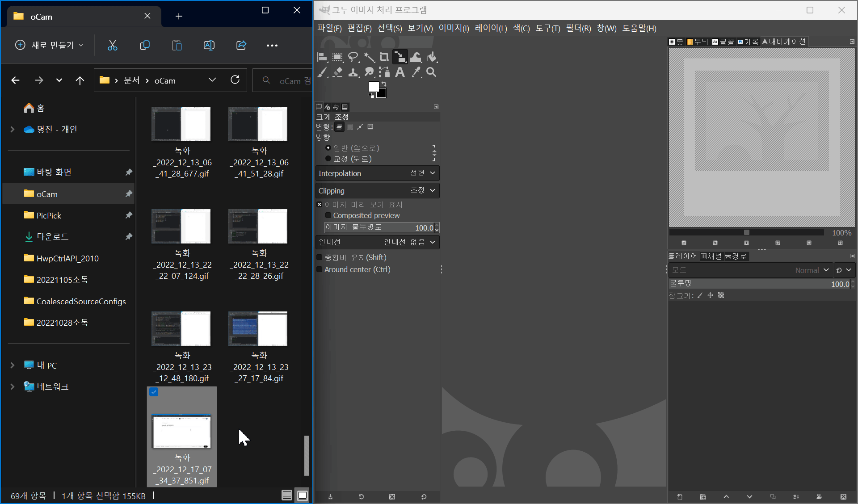The height and width of the screenshot is (504, 858).
Task: Enable the Composited preview checkbox
Action: [x=328, y=215]
